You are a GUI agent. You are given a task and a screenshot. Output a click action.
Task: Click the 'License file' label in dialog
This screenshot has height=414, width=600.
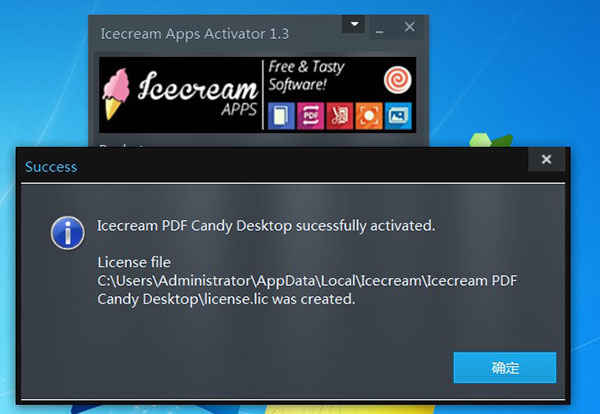134,262
